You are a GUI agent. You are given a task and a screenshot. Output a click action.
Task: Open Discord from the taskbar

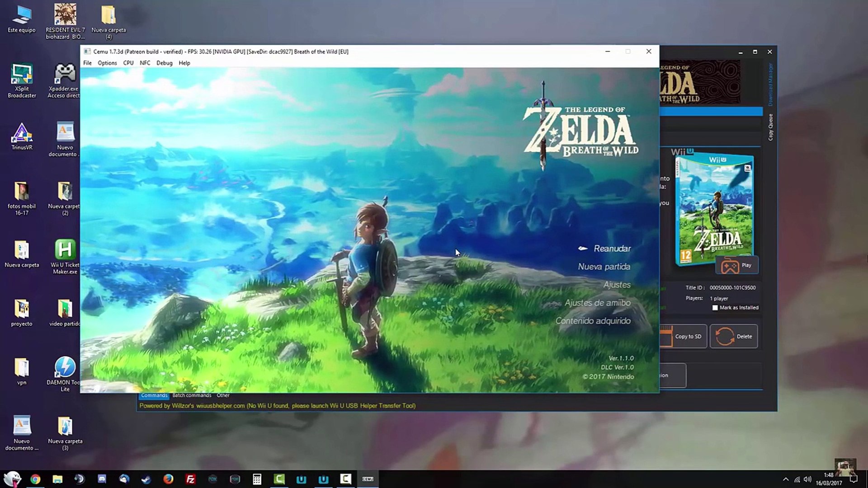(x=102, y=479)
